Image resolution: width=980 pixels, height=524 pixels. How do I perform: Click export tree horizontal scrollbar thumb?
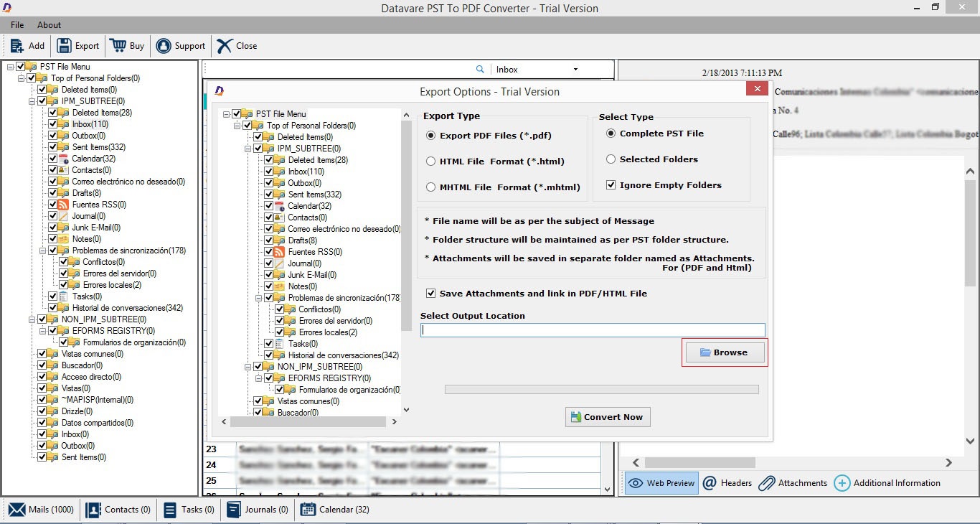(x=309, y=422)
